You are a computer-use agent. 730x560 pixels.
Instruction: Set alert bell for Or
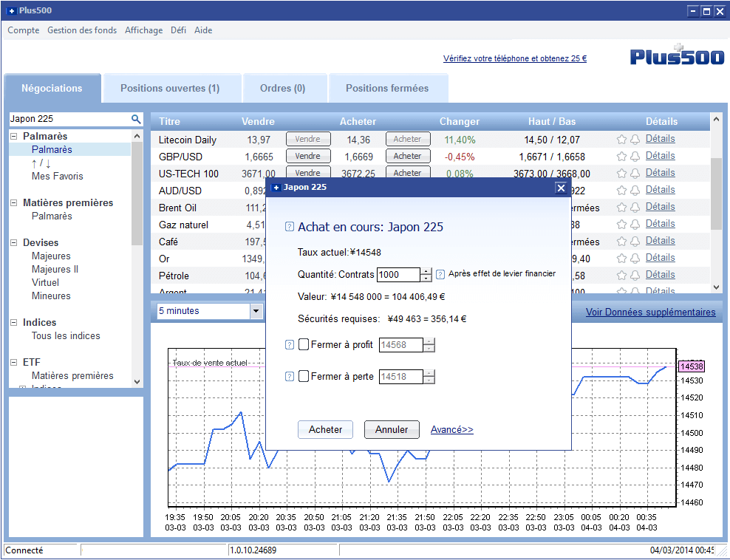[635, 259]
